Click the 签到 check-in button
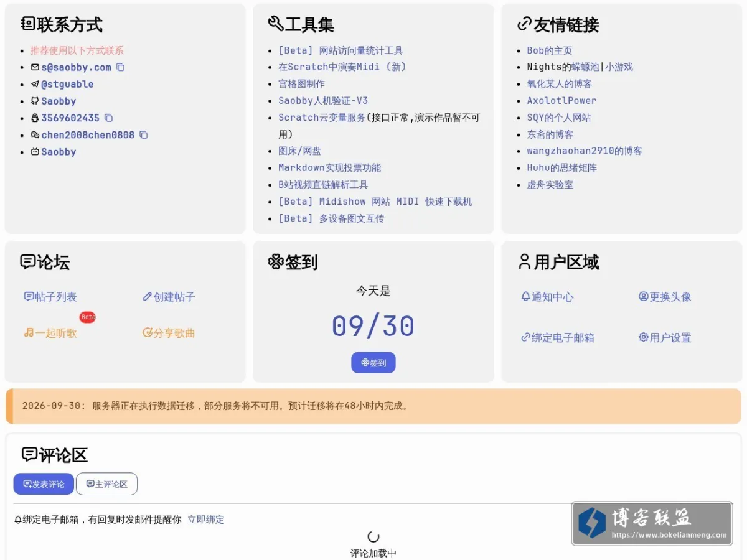The width and height of the screenshot is (747, 560). pyautogui.click(x=374, y=363)
